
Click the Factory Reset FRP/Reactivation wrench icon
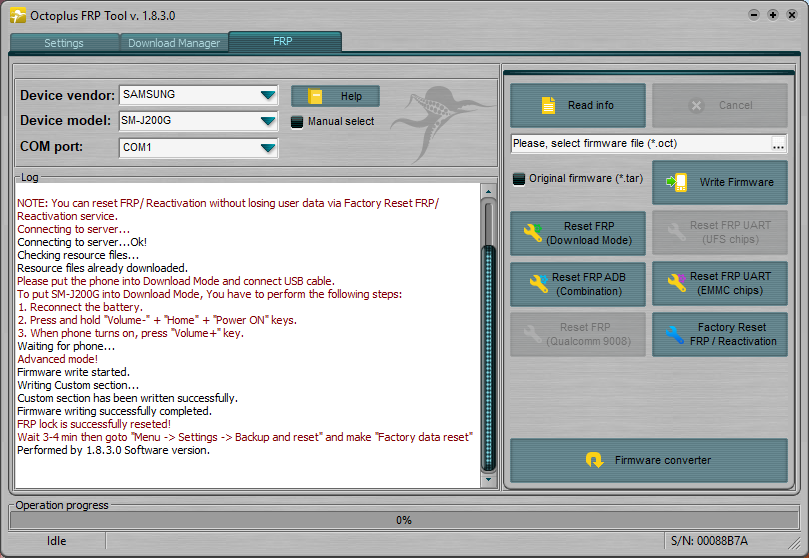pos(676,335)
